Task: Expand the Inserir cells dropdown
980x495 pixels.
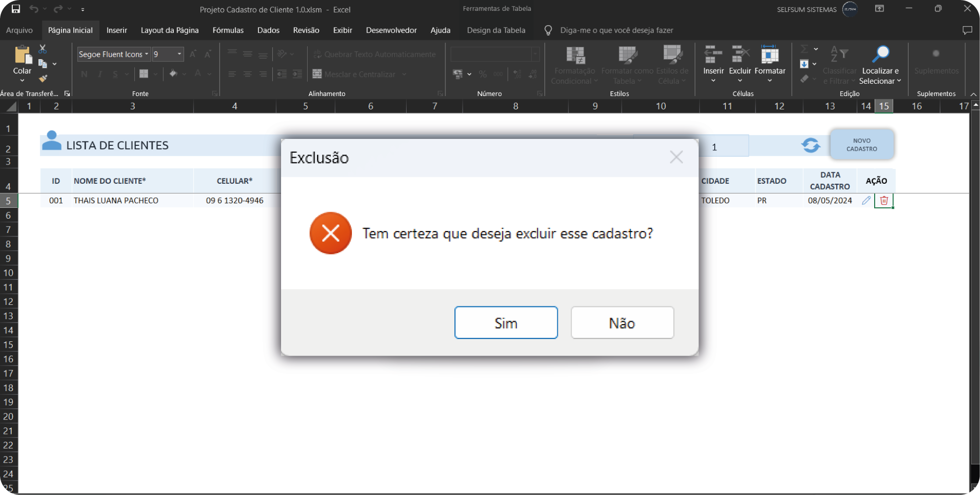Action: click(x=713, y=81)
